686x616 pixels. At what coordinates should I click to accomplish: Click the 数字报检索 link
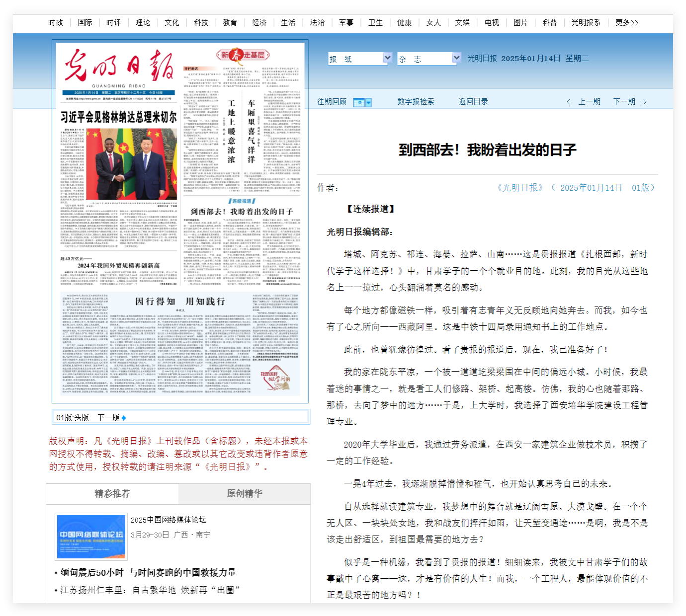pyautogui.click(x=416, y=102)
